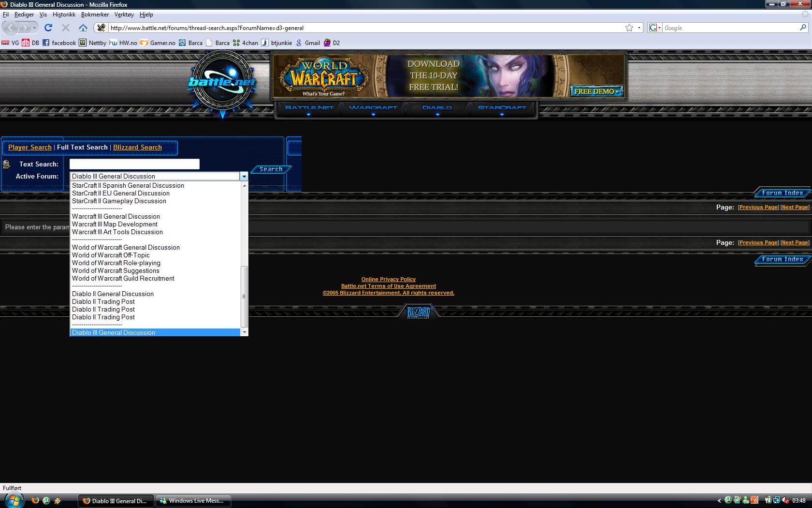
Task: Reload the page with the refresh icon
Action: (x=48, y=28)
